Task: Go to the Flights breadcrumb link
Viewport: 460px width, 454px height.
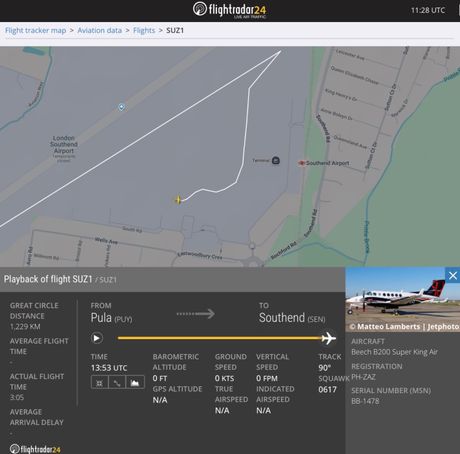Action: pos(144,30)
